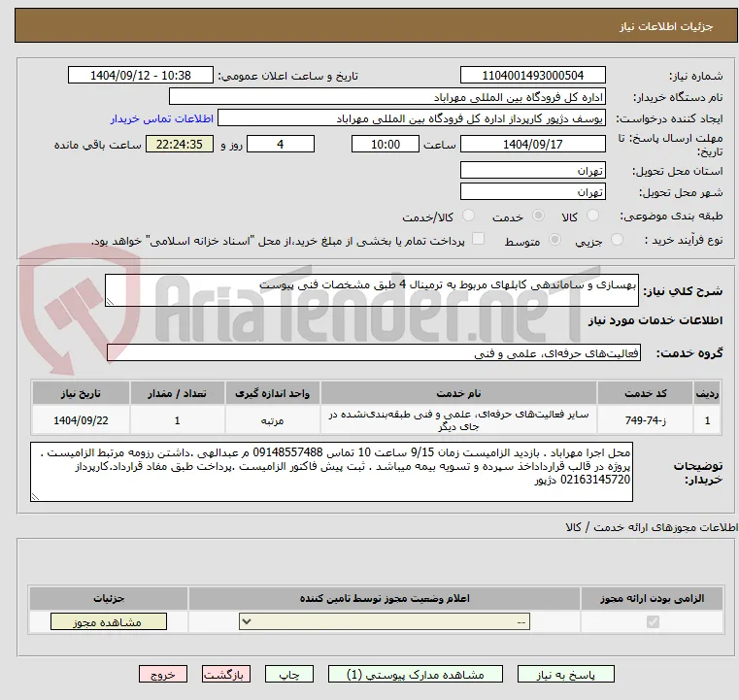Click the resize grip of buyer notes area

click(35, 496)
